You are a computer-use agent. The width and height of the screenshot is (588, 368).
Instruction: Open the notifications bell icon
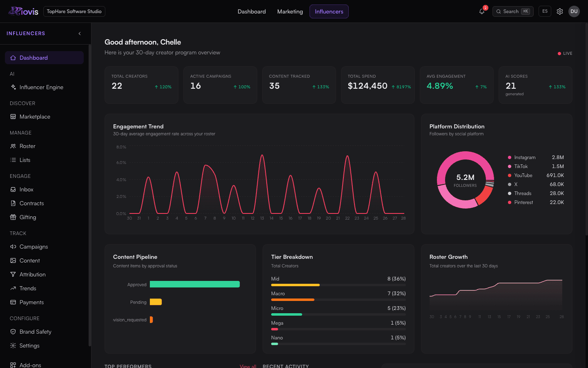(x=482, y=11)
